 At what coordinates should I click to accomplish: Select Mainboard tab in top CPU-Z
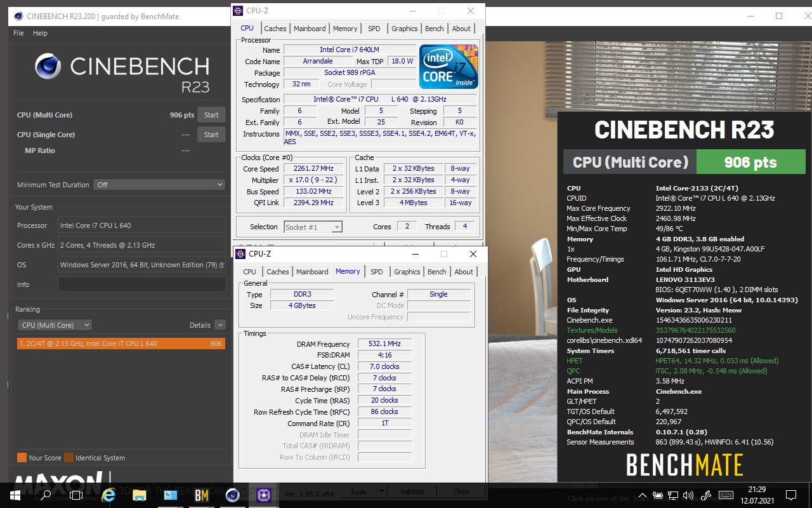(310, 29)
